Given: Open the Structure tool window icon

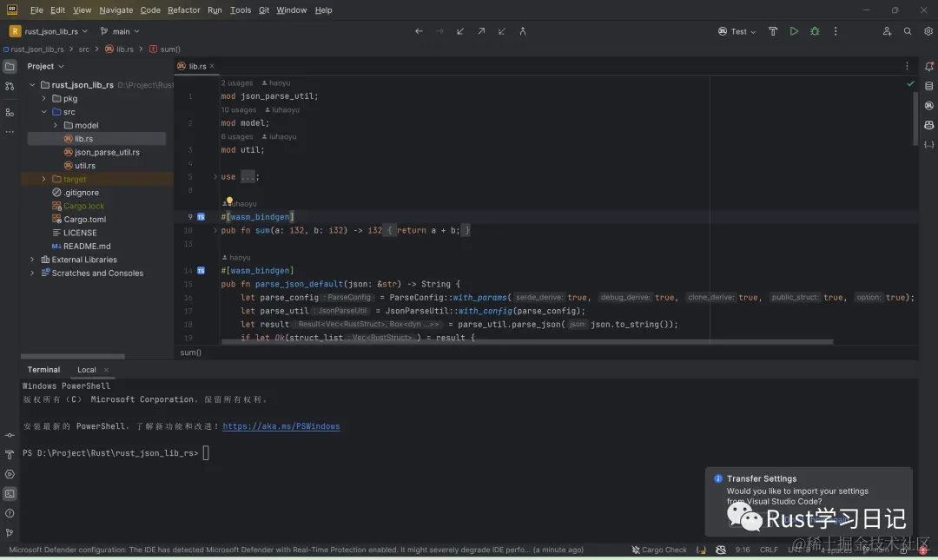Looking at the screenshot, I should coord(10,113).
